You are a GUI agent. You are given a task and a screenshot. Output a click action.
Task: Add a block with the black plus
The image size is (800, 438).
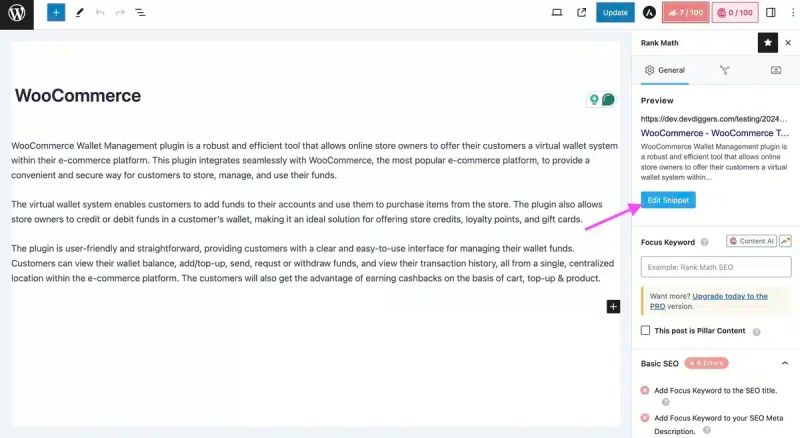(613, 306)
